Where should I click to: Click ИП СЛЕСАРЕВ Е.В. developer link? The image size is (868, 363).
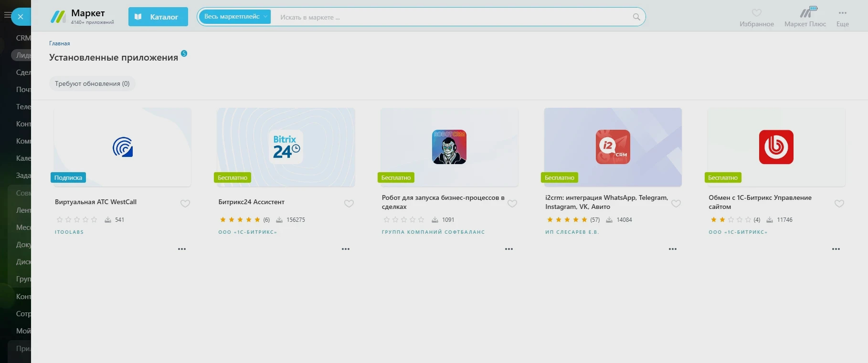[572, 232]
